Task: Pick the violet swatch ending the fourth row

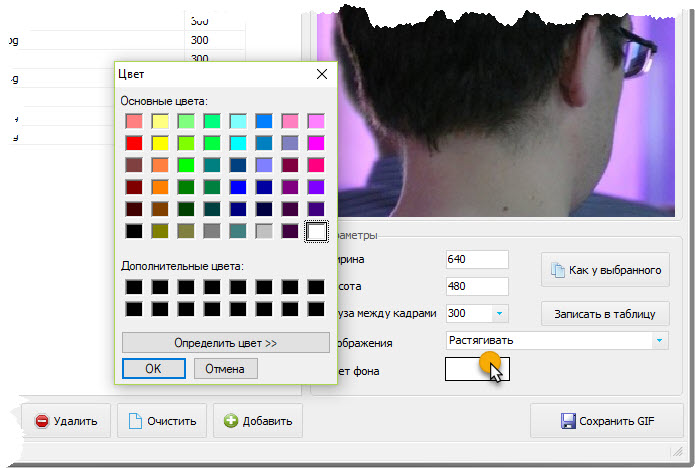Action: [x=316, y=187]
